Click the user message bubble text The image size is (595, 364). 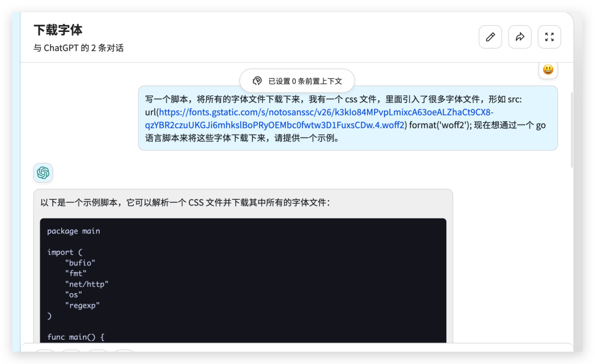pyautogui.click(x=348, y=118)
